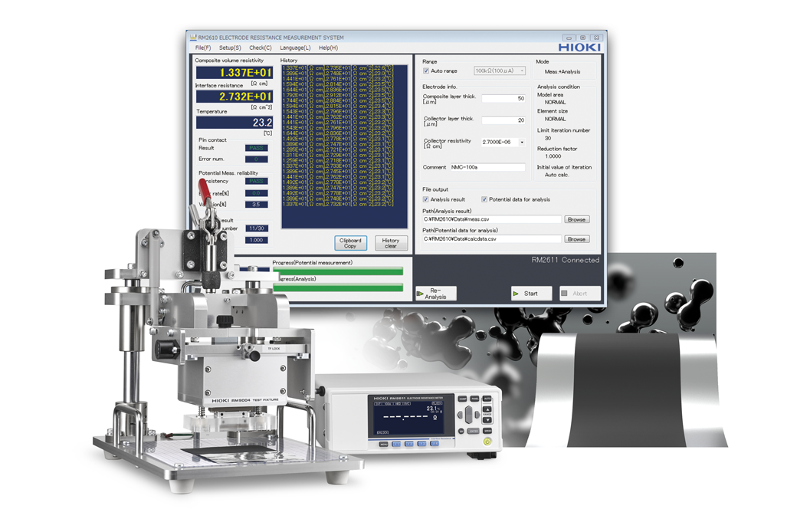The width and height of the screenshot is (797, 532).
Task: Uncheck the Analysis result file output option
Action: click(427, 199)
